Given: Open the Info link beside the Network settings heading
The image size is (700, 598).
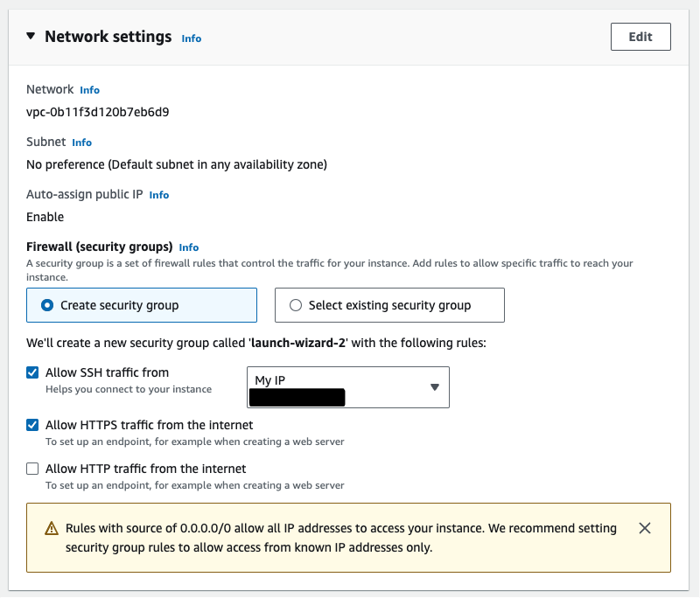Looking at the screenshot, I should pos(191,38).
